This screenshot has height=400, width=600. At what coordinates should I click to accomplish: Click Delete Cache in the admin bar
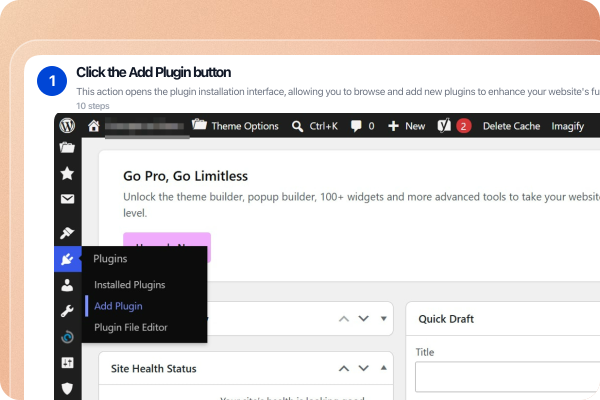click(511, 126)
